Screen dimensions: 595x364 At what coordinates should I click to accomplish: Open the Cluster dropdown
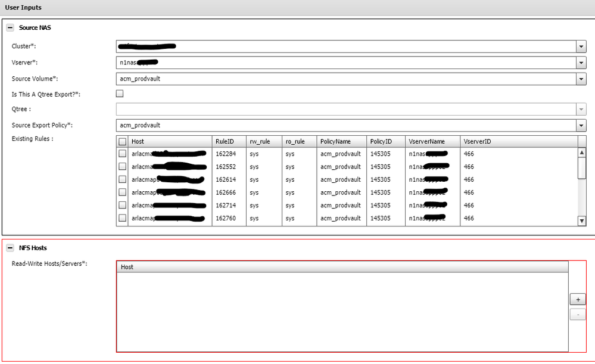581,46
